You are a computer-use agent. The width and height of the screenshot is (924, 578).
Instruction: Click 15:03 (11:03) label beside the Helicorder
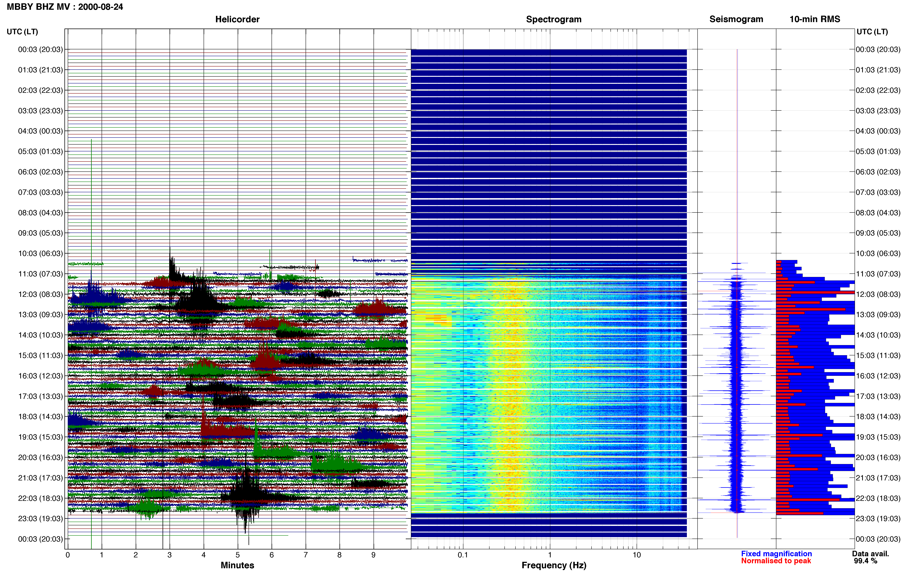pyautogui.click(x=41, y=356)
